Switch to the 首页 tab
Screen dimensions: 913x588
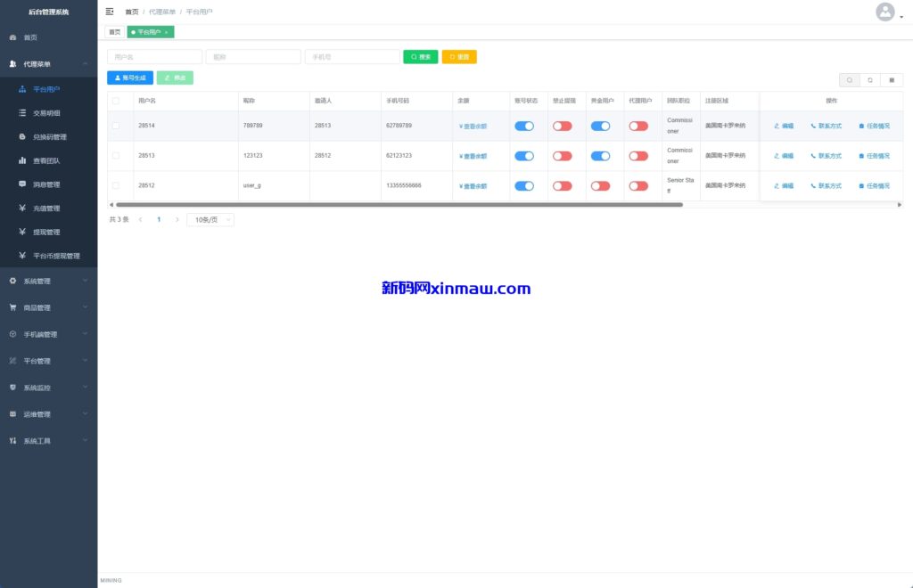[x=114, y=32]
